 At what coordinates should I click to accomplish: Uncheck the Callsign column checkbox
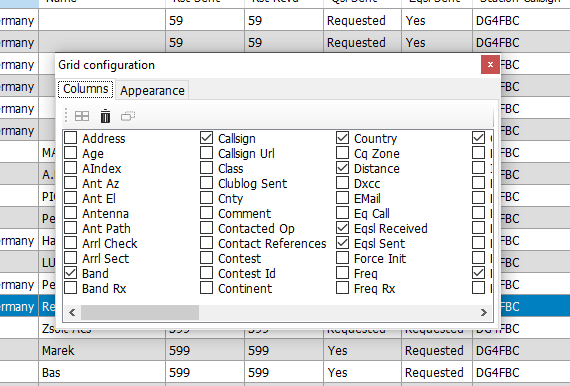pyautogui.click(x=206, y=138)
